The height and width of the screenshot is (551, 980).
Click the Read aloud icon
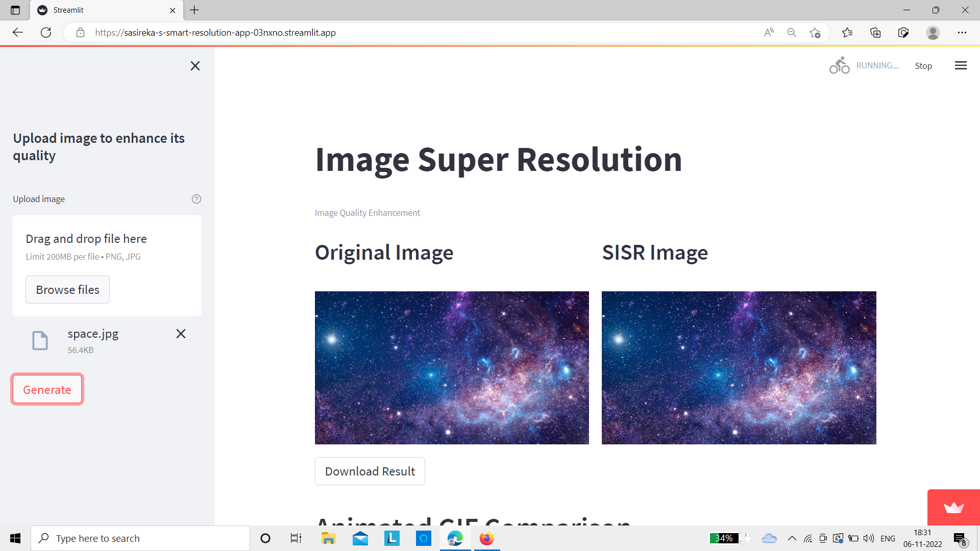pyautogui.click(x=769, y=33)
